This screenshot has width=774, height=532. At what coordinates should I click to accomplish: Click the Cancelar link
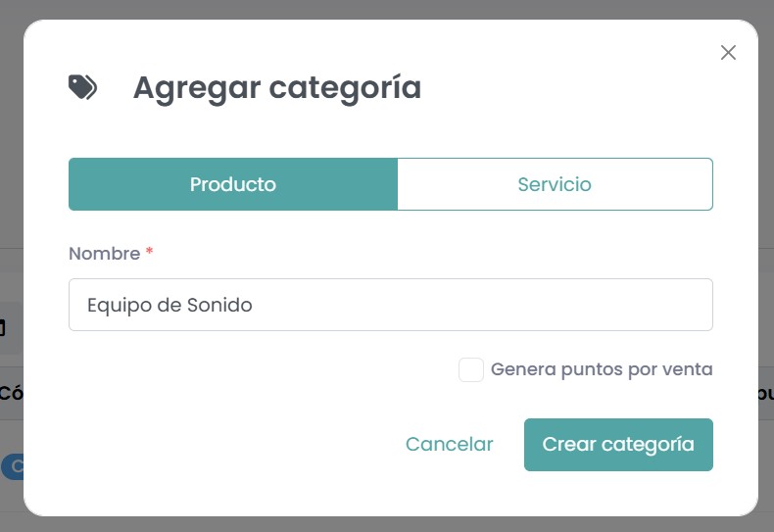pos(450,444)
